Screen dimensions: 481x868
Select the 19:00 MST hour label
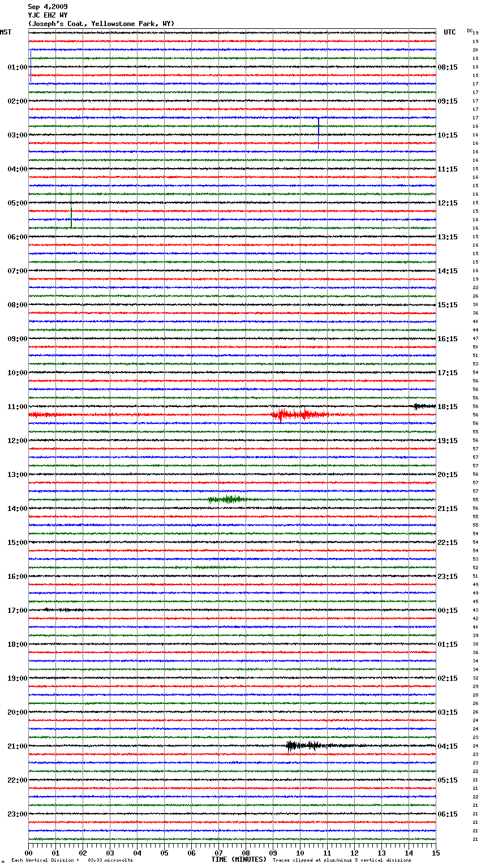(18, 678)
